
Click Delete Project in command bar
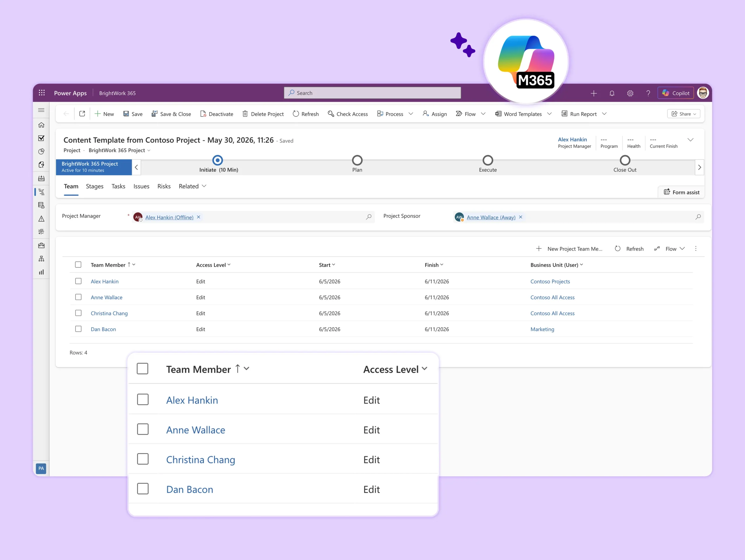click(263, 114)
